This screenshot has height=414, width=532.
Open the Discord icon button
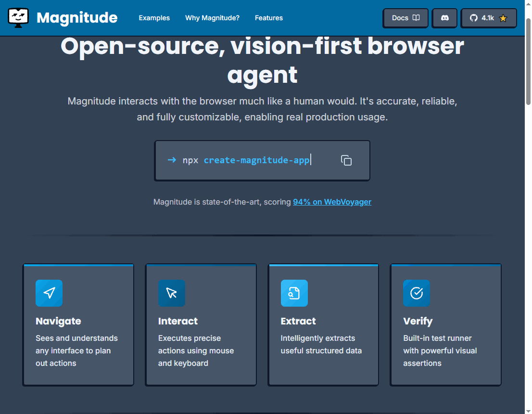(x=444, y=18)
